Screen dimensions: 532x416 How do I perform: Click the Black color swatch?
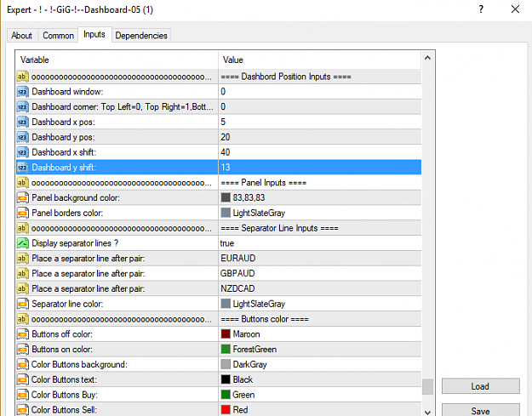point(226,379)
